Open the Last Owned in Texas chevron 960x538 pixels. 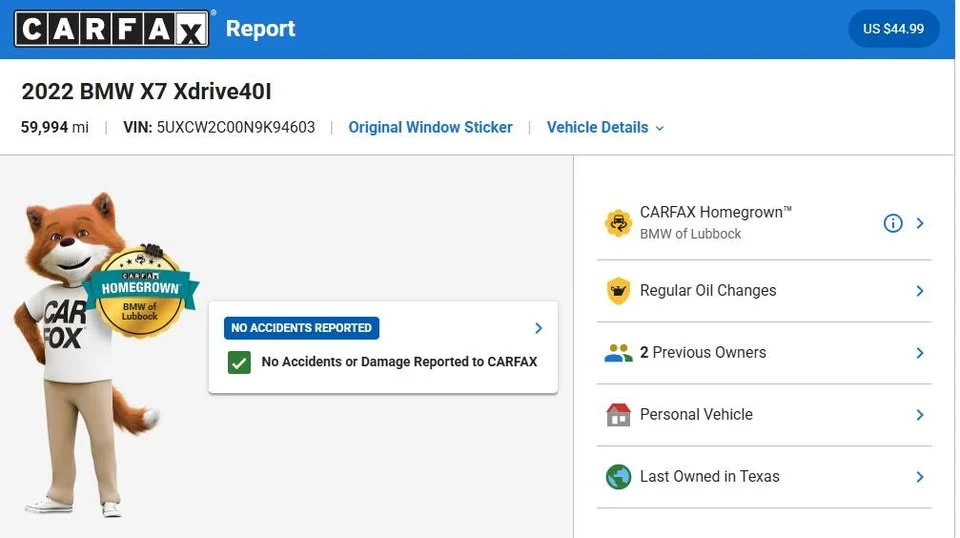coord(920,477)
